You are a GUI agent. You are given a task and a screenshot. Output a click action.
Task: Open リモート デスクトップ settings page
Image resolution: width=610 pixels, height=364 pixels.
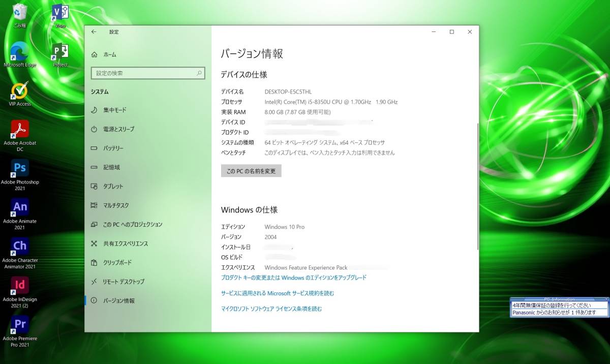(x=148, y=282)
